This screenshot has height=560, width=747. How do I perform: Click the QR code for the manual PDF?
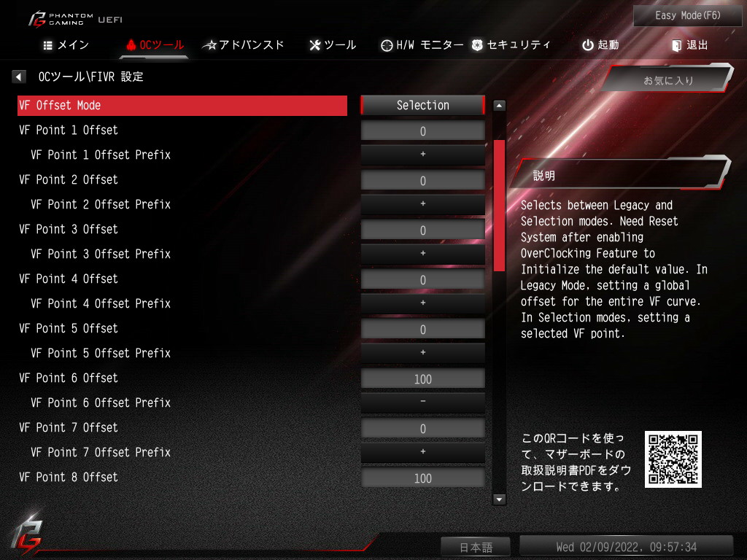pyautogui.click(x=673, y=459)
